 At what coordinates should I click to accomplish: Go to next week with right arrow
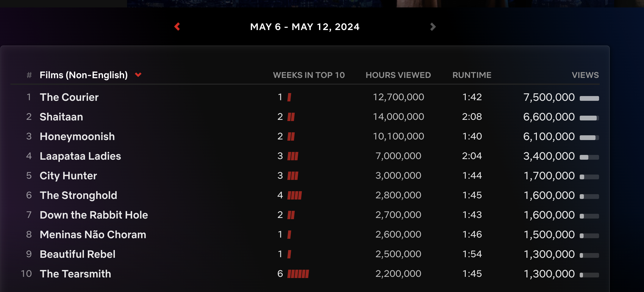coord(433,27)
